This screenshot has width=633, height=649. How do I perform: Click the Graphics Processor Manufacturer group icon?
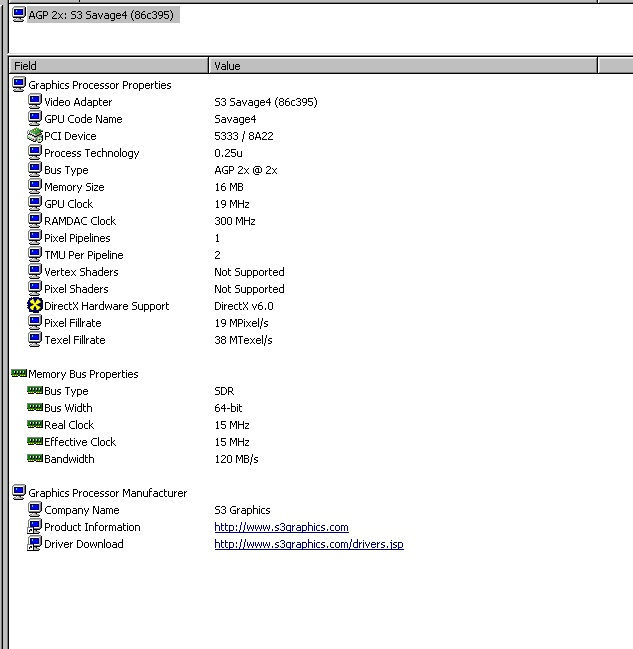click(19, 493)
